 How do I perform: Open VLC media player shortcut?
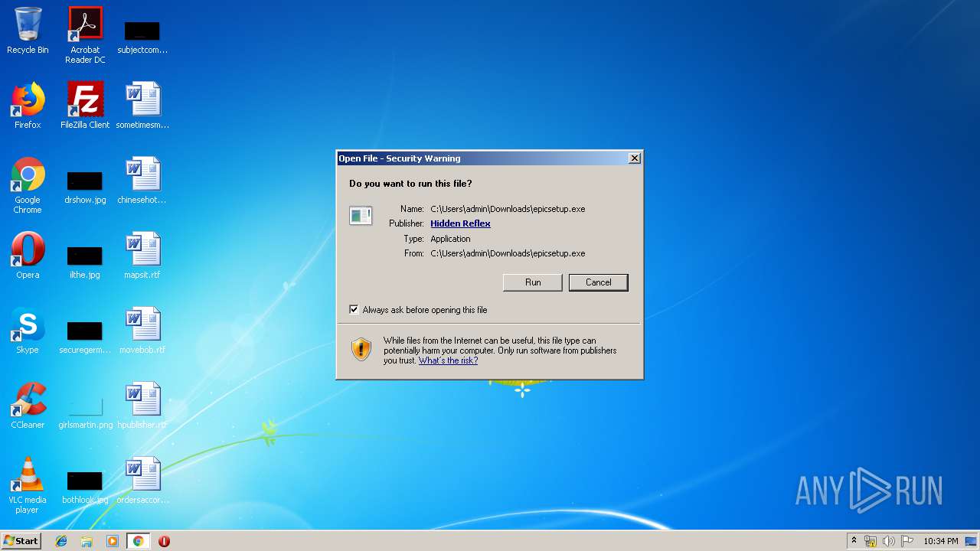(x=28, y=485)
